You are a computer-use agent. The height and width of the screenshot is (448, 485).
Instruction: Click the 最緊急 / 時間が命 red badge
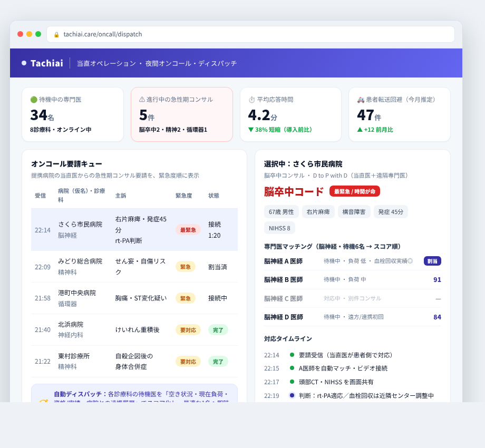tap(355, 191)
